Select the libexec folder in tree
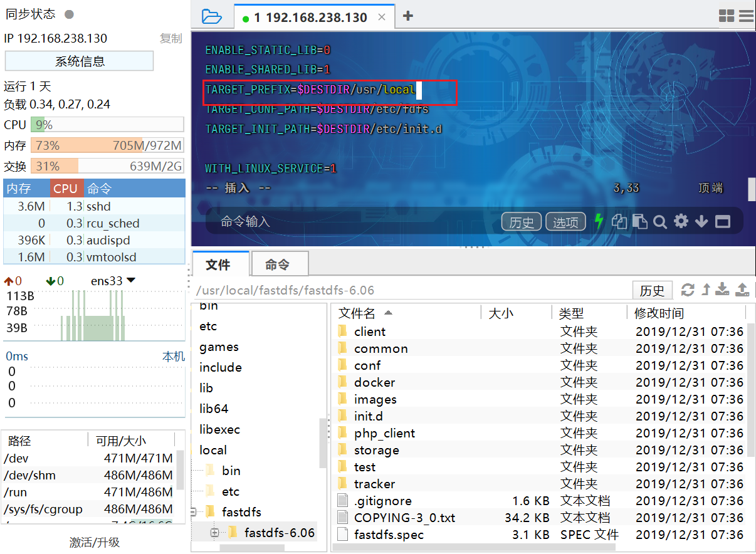This screenshot has width=756, height=554. point(219,429)
